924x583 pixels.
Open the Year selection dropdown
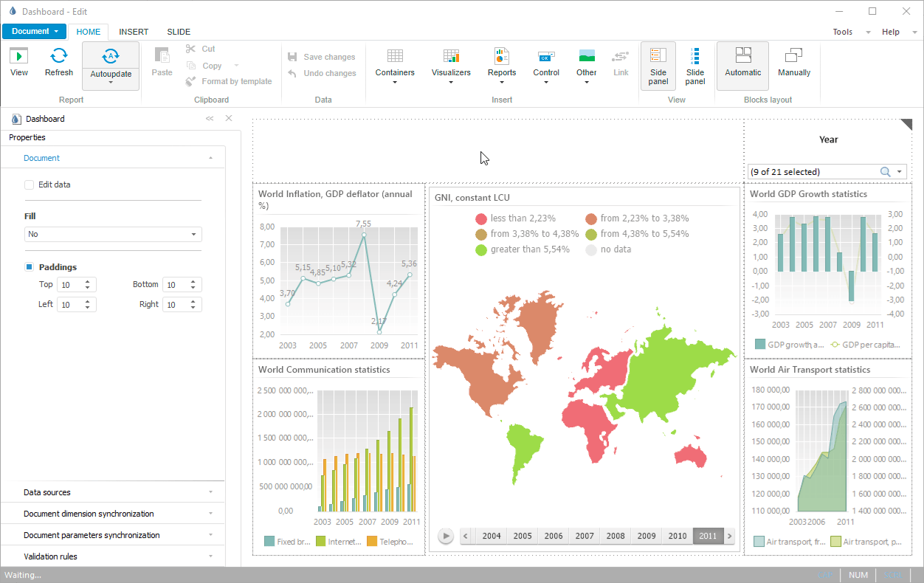click(900, 172)
